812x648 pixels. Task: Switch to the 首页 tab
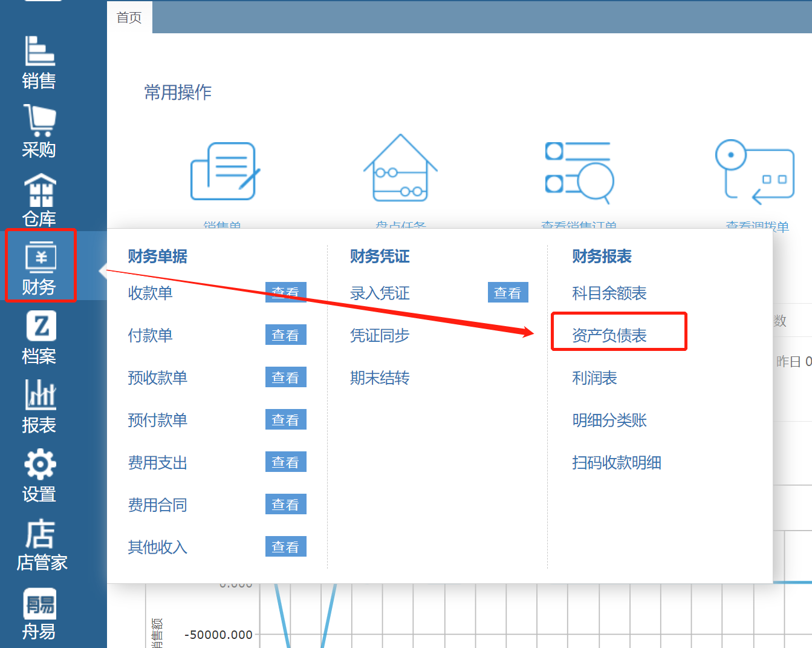[x=129, y=18]
